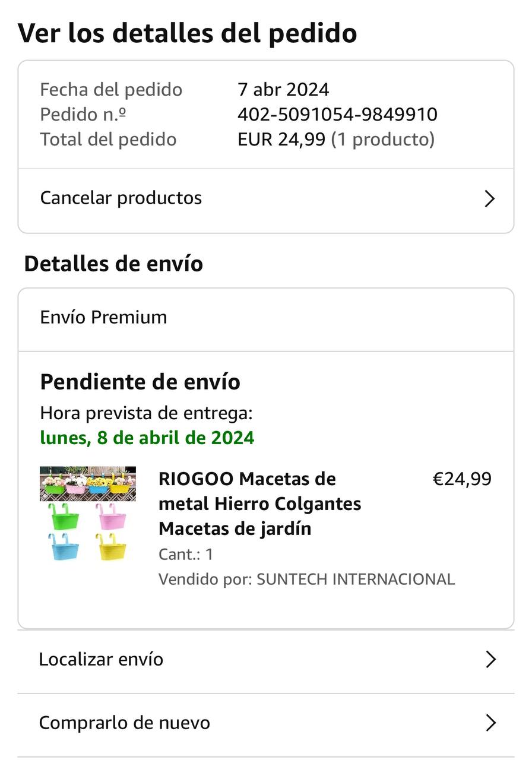Viewport: 532px width, 760px height.
Task: Click the SUNTECH INTERNACIONAL seller name
Action: (355, 579)
